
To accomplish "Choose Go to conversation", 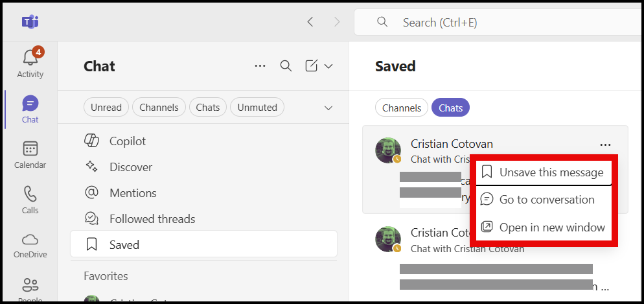I will (x=546, y=200).
